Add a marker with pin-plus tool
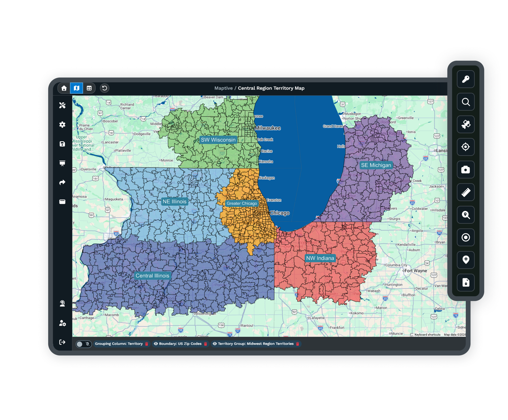Viewport: 508px width, 420px height. (466, 260)
